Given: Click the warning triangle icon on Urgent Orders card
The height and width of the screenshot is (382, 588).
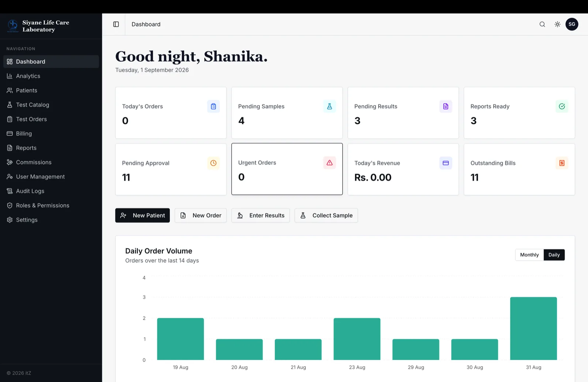Looking at the screenshot, I should [330, 163].
